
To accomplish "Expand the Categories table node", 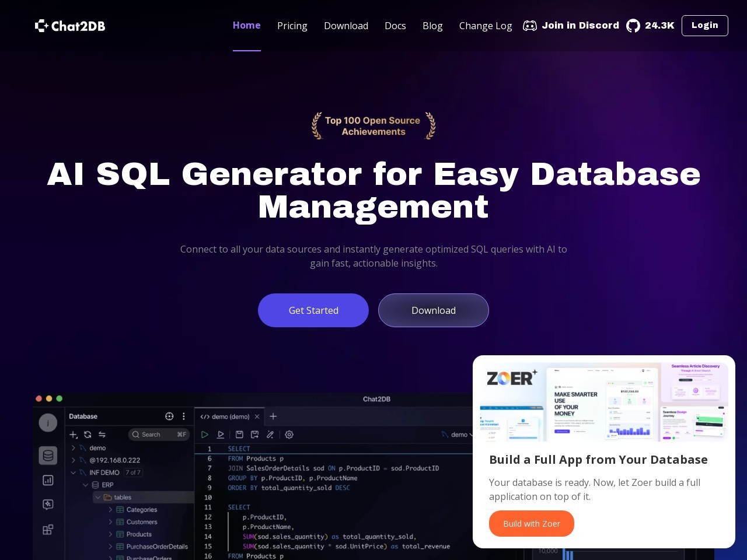I will (110, 510).
